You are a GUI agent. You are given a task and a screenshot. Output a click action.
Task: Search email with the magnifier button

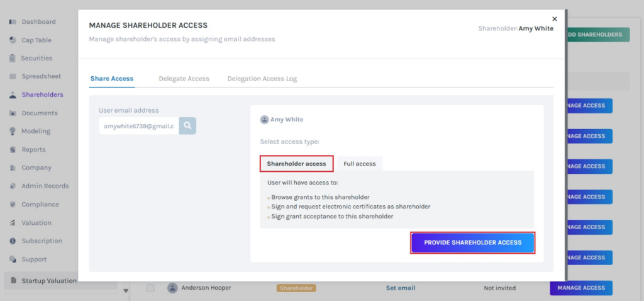pyautogui.click(x=187, y=126)
